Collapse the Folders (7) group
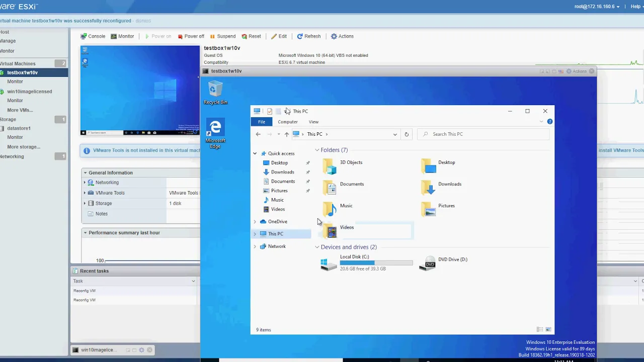This screenshot has height=362, width=644. [317, 150]
